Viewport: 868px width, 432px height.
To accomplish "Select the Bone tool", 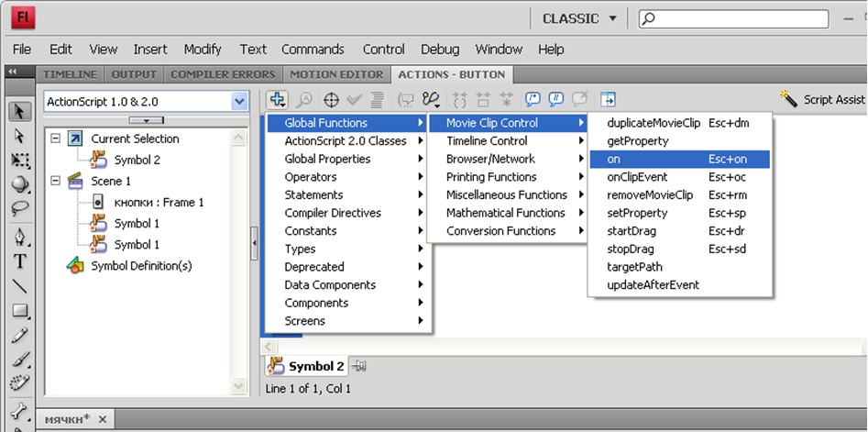I will [x=19, y=411].
